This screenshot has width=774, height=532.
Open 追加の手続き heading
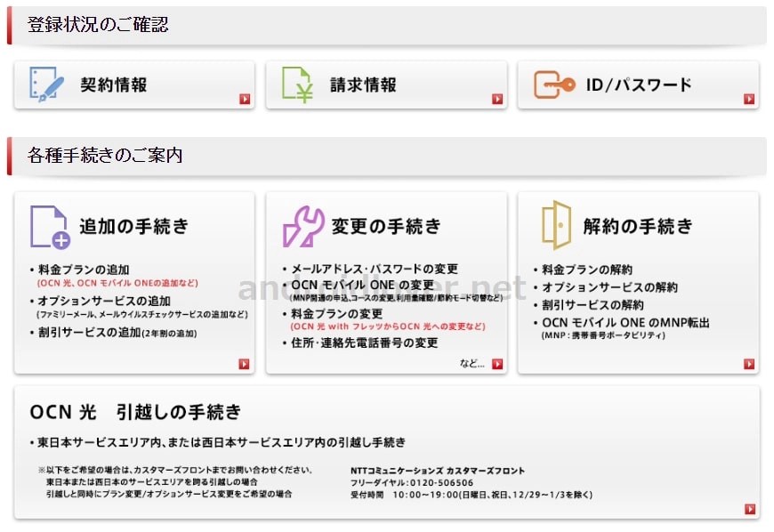133,226
